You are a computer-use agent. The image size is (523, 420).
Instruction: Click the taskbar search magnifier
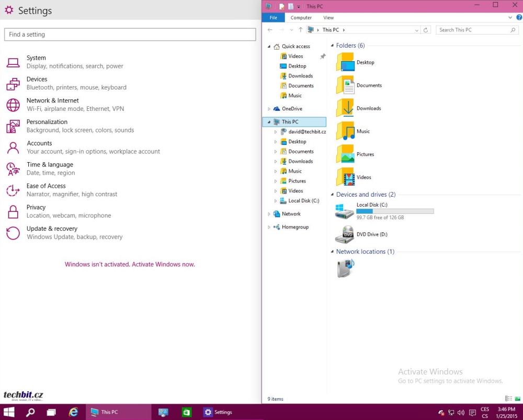[30, 412]
